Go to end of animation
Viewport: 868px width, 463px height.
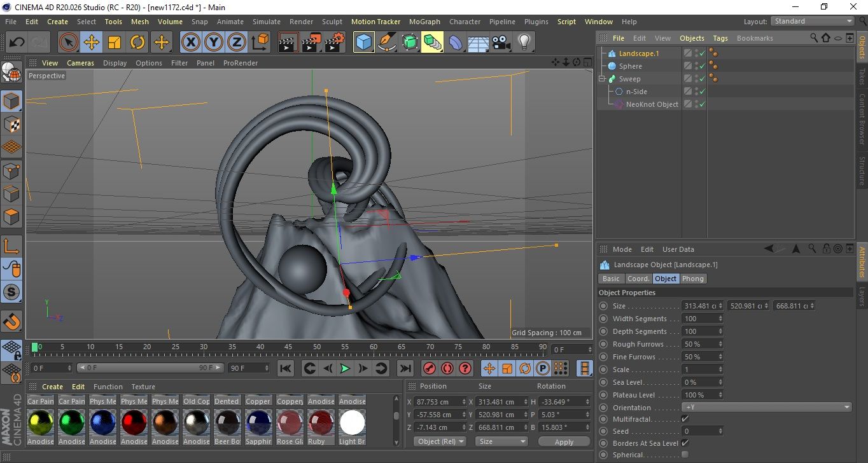pyautogui.click(x=405, y=368)
